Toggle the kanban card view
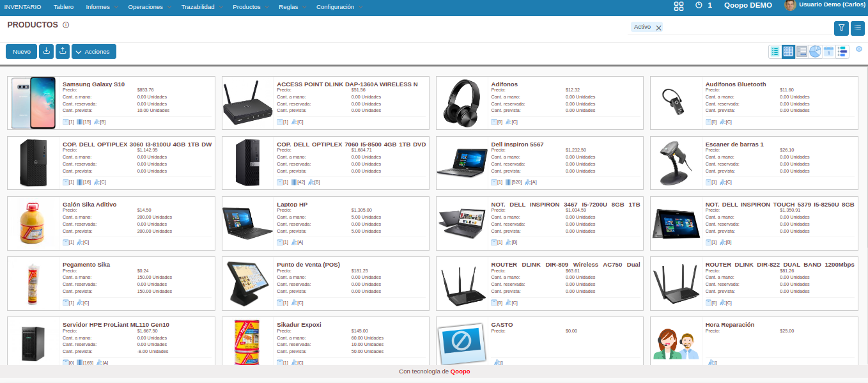This screenshot has width=868, height=383. 788,52
